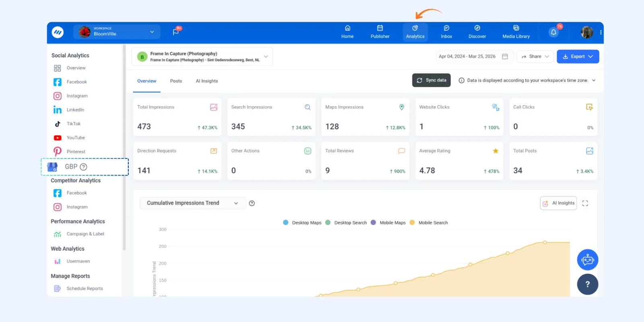Open Pinterest analytics in sidebar

pos(76,152)
